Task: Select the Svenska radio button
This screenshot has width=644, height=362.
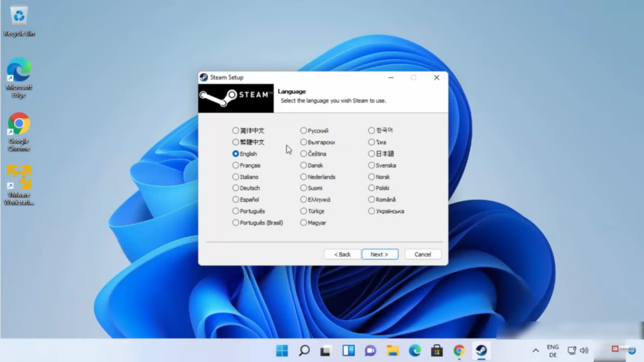Action: (x=372, y=165)
